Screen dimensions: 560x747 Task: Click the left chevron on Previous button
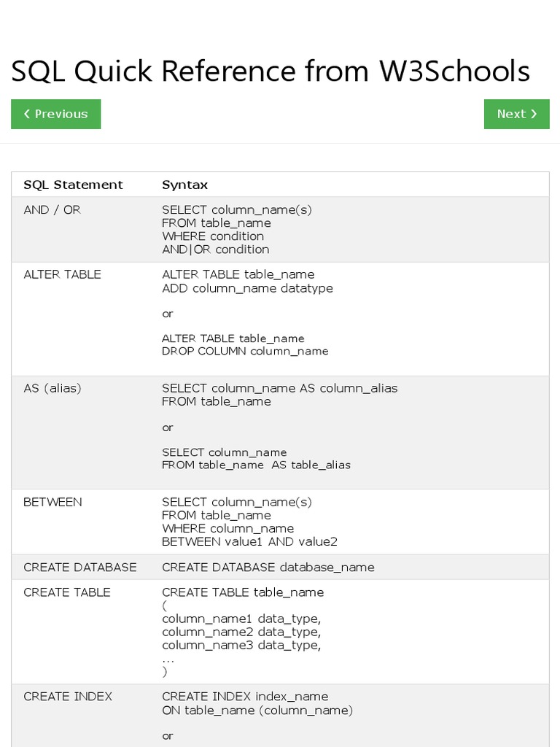(x=27, y=114)
